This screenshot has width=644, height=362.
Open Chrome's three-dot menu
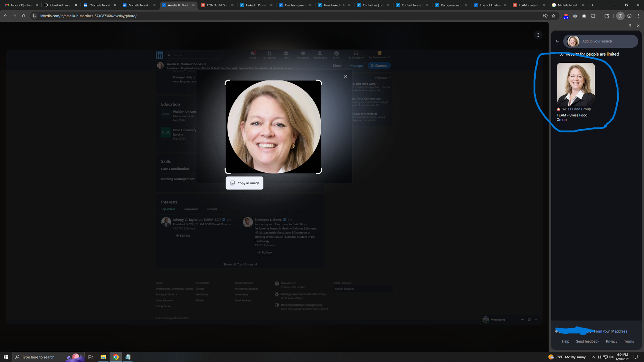pyautogui.click(x=638, y=16)
